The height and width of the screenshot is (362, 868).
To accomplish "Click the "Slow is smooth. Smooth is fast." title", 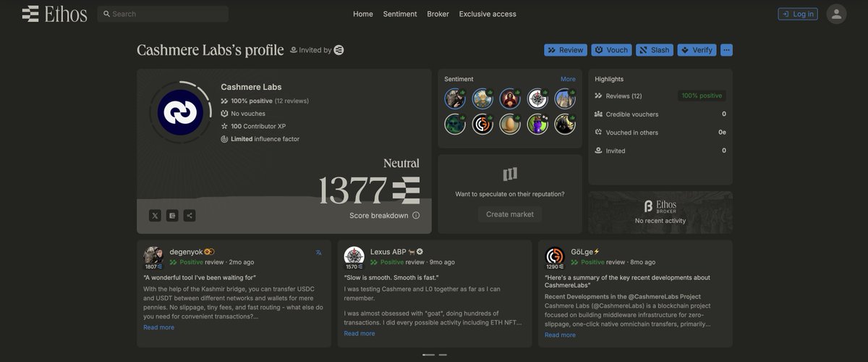I will pos(391,277).
